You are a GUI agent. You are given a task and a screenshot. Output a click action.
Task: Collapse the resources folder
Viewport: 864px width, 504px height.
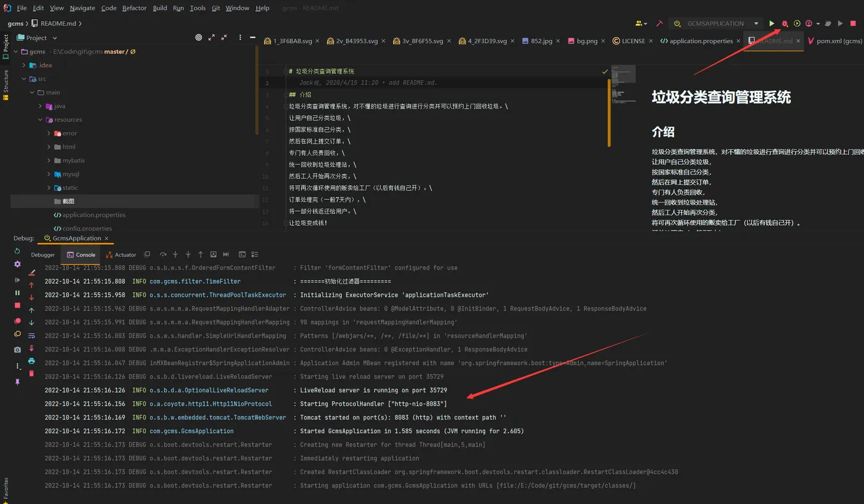(x=41, y=120)
